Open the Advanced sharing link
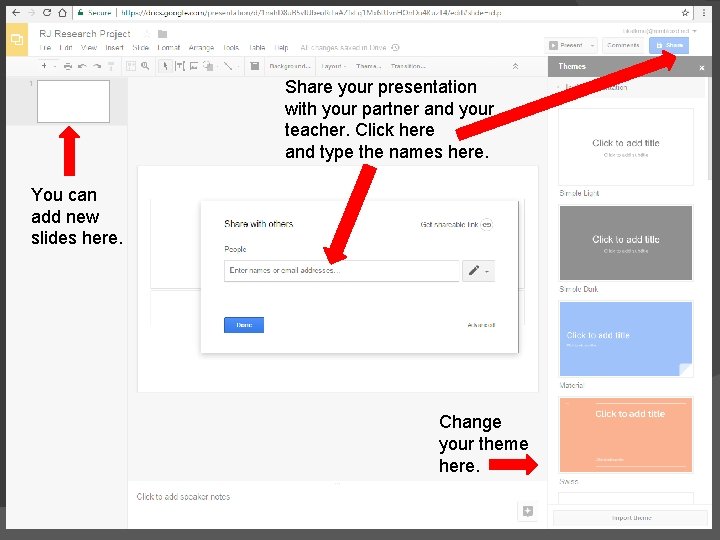Viewport: 720px width, 540px height. pyautogui.click(x=481, y=325)
